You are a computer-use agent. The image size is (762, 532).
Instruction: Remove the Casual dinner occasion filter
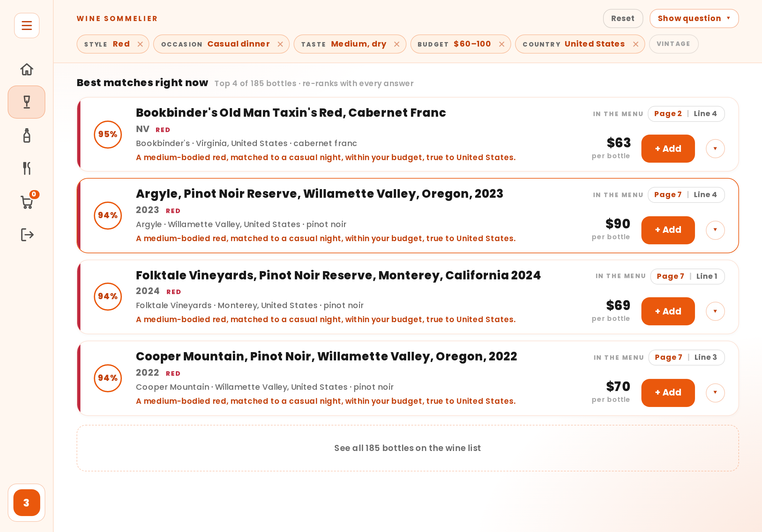280,44
